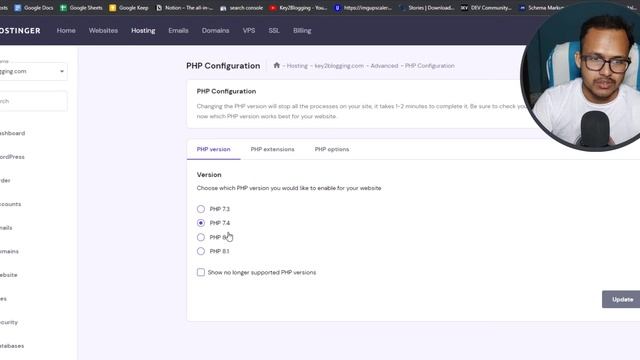Open Stories Download bookmark

427,8
